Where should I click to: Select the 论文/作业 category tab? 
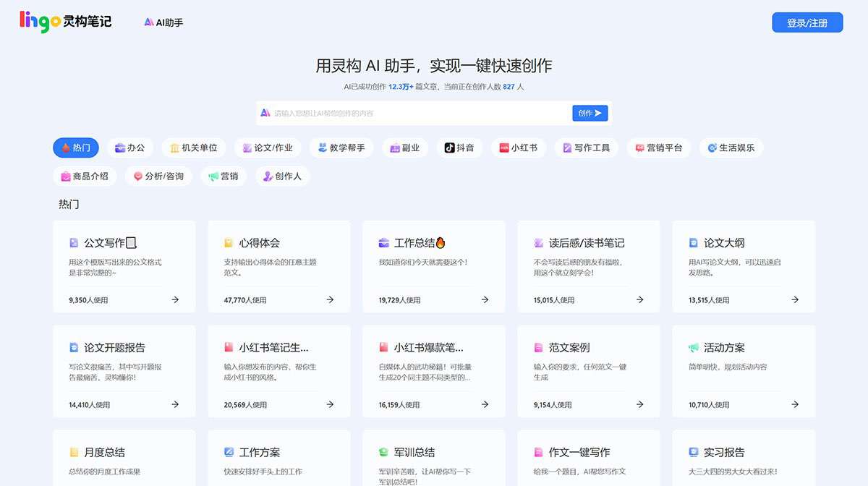pyautogui.click(x=268, y=148)
